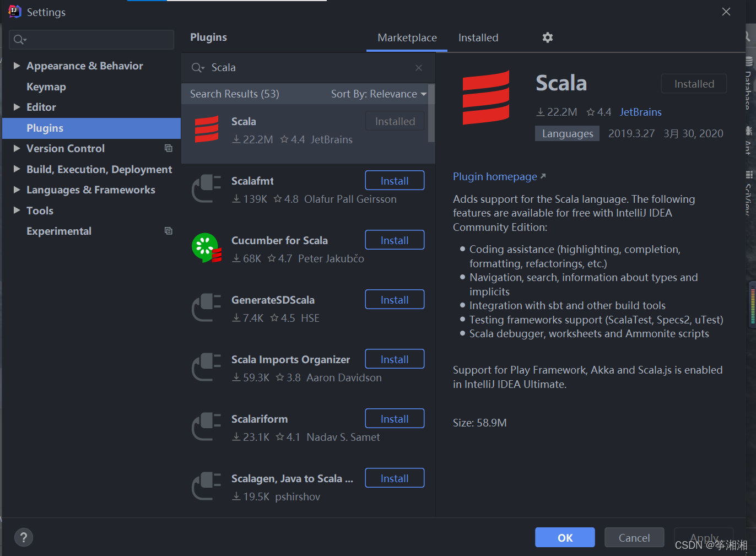Open the JetBrains vendor link in details
This screenshot has height=556, width=756.
pos(640,112)
